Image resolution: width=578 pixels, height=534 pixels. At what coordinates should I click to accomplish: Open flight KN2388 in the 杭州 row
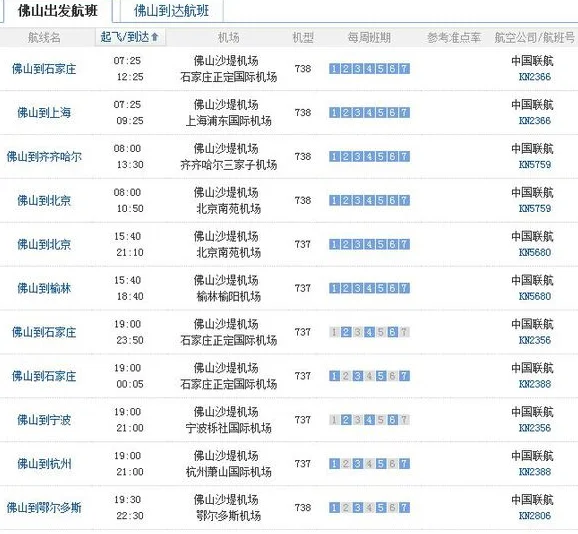click(x=535, y=471)
